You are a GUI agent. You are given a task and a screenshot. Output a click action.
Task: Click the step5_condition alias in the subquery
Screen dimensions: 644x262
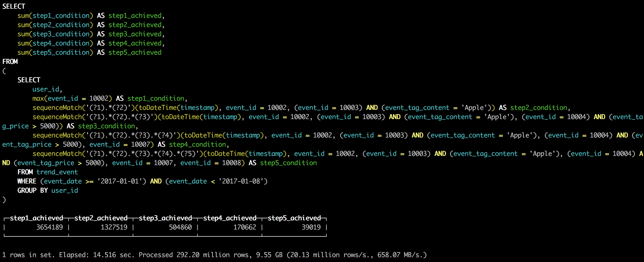click(x=288, y=163)
